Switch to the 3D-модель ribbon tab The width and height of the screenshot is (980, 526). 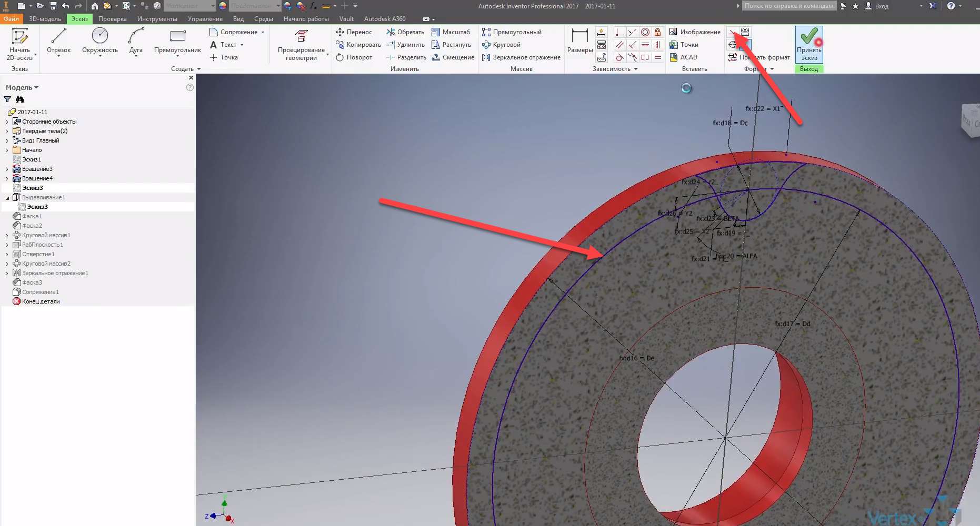pos(45,19)
